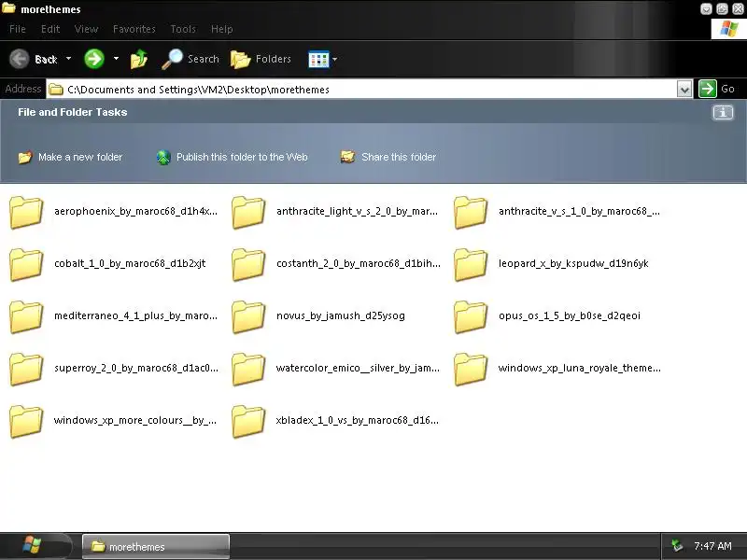The image size is (747, 560).
Task: Expand the address bar dropdown
Action: (684, 89)
